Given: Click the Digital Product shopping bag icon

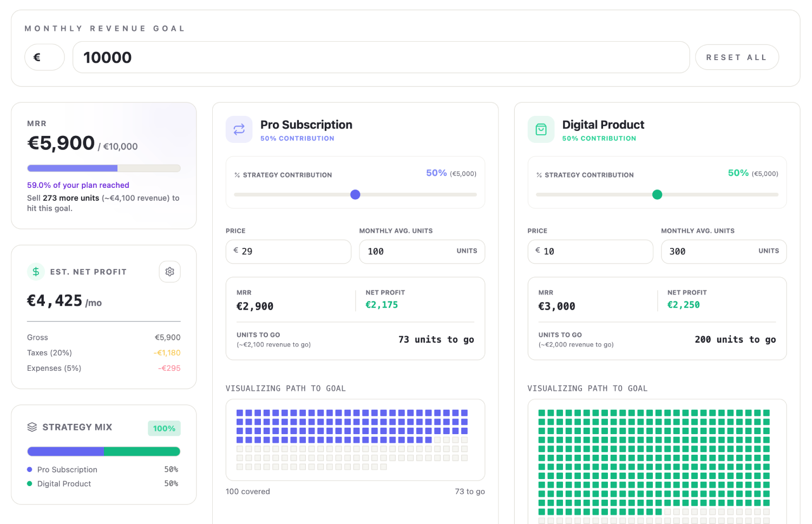Looking at the screenshot, I should tap(541, 129).
